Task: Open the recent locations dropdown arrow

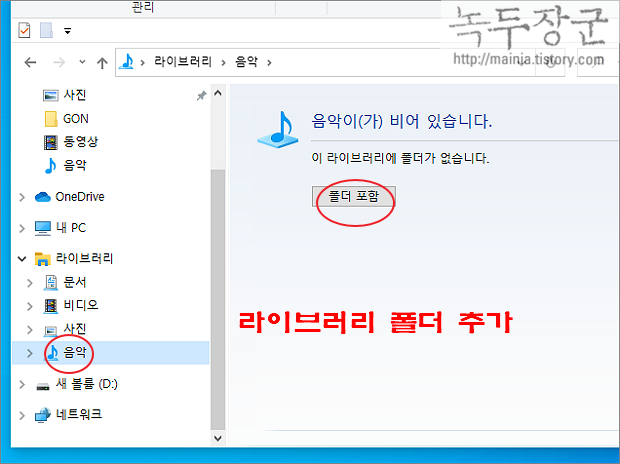Action: point(82,62)
